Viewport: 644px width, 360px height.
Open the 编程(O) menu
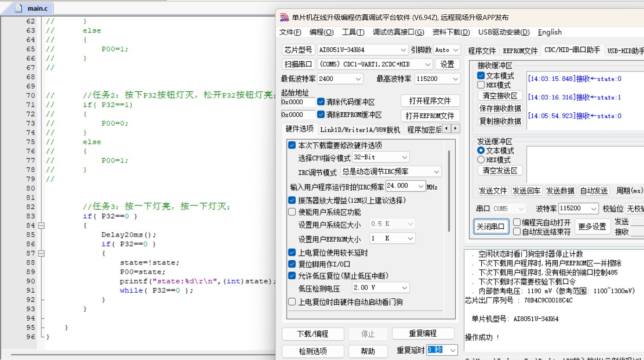pyautogui.click(x=321, y=32)
